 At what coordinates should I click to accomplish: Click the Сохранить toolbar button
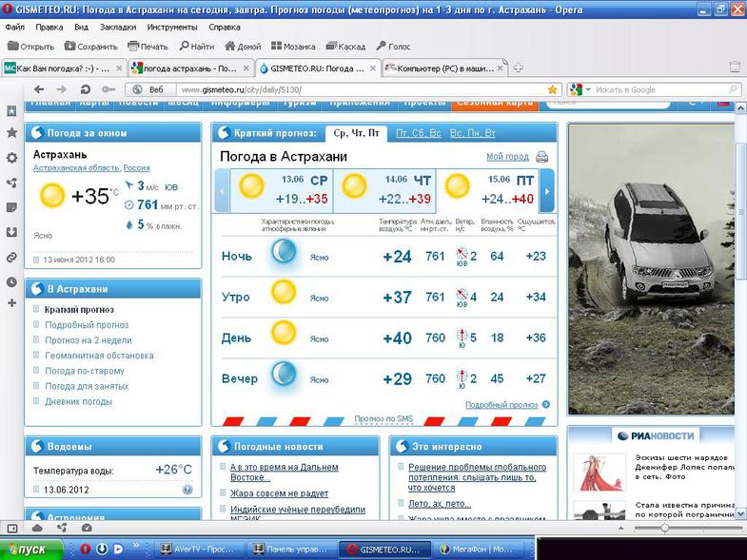point(90,47)
